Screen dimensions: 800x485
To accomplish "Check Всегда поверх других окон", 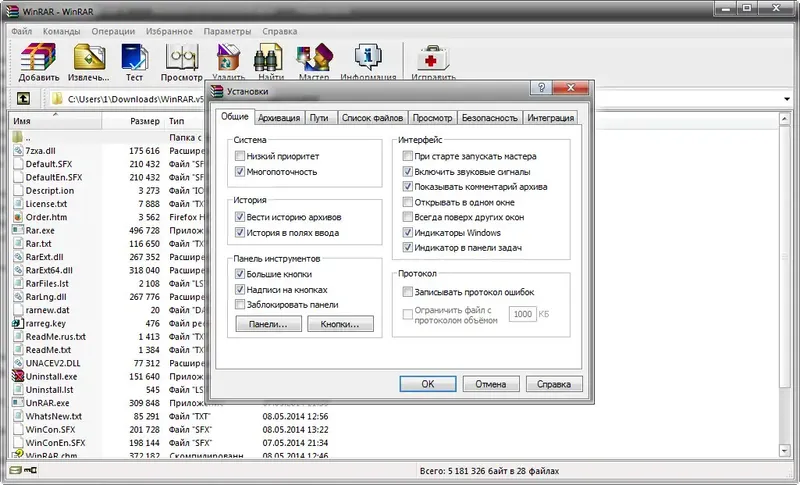I will point(408,217).
